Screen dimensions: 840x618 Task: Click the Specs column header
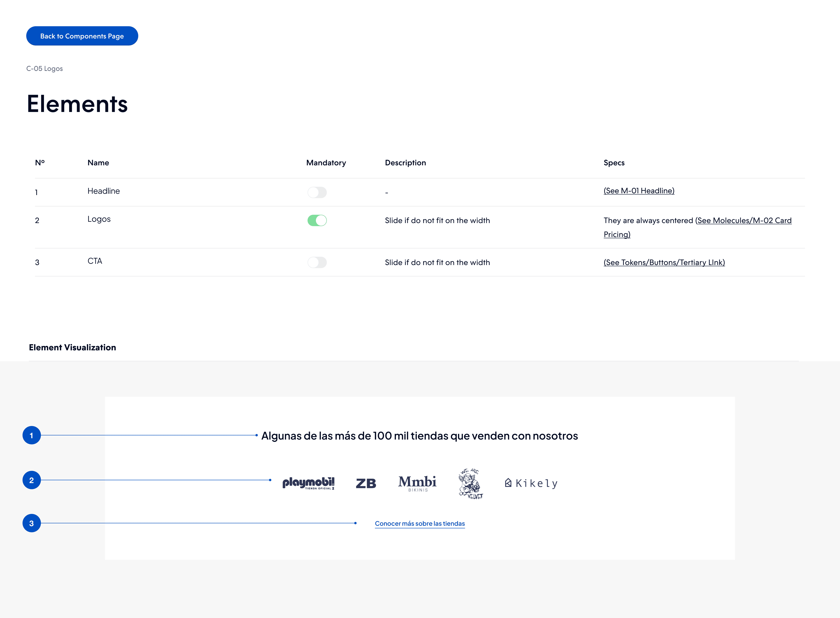click(x=614, y=163)
